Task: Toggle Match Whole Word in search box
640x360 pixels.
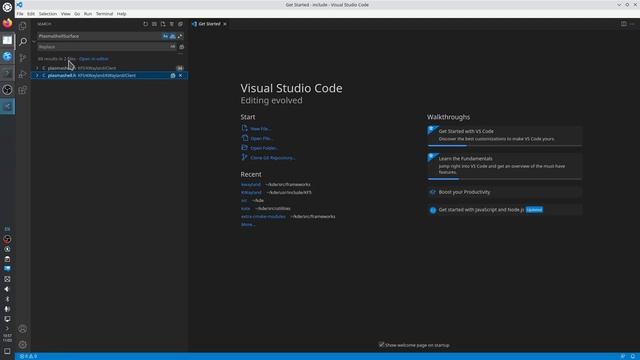Action: [173, 36]
